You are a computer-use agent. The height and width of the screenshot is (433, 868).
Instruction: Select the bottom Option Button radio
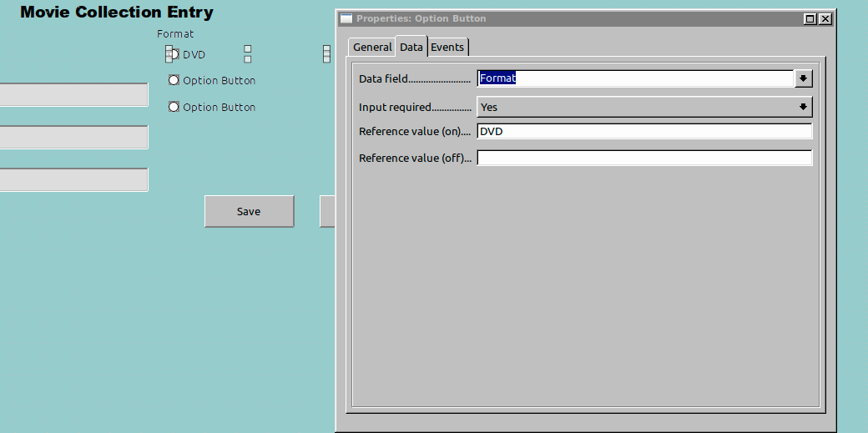click(174, 108)
